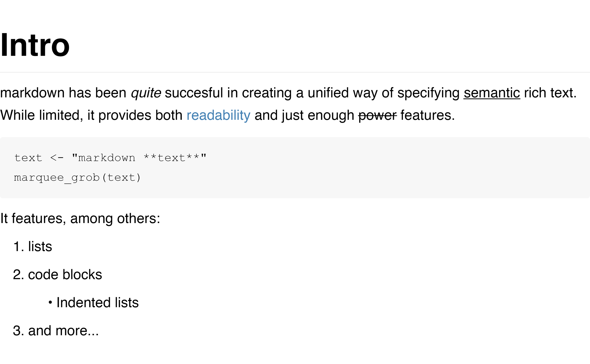Click the number 2. list marker
This screenshot has width=590, height=364.
tap(18, 275)
